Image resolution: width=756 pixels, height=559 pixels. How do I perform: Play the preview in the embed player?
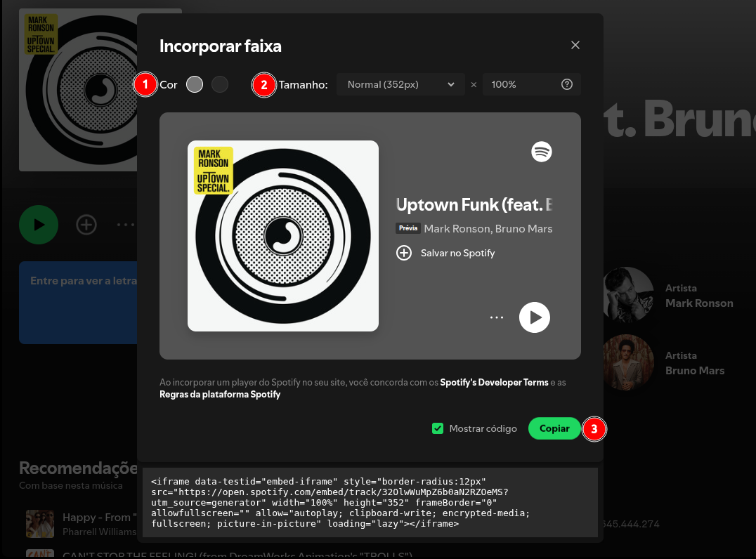[534, 317]
